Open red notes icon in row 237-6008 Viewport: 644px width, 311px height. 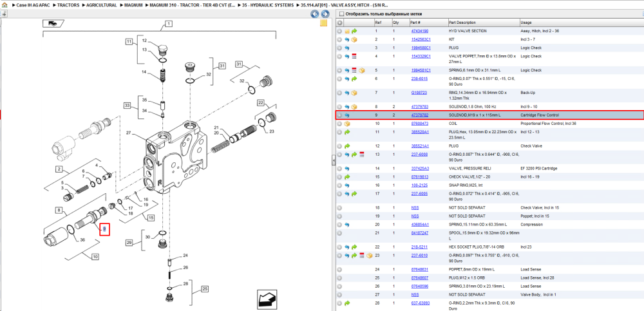pos(362,155)
